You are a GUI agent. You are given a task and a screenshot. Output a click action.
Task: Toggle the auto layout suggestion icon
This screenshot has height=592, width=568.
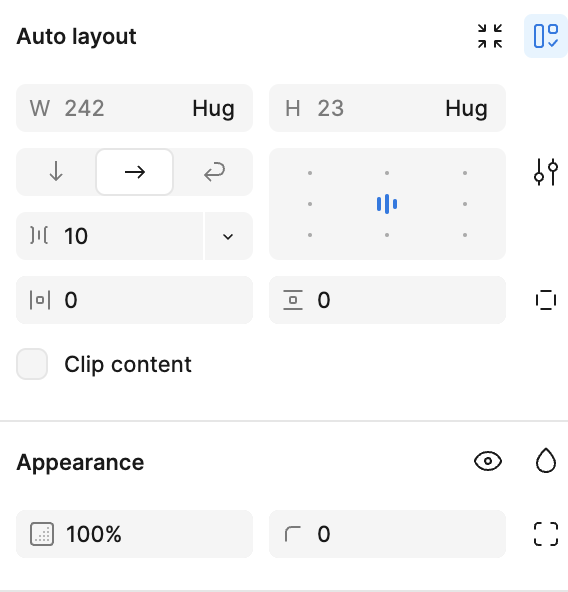(x=546, y=36)
